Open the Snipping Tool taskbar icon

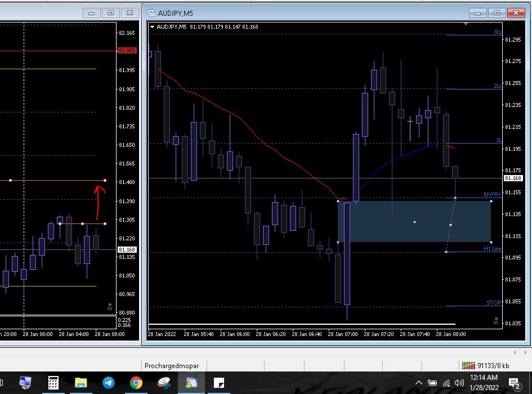coord(164,383)
